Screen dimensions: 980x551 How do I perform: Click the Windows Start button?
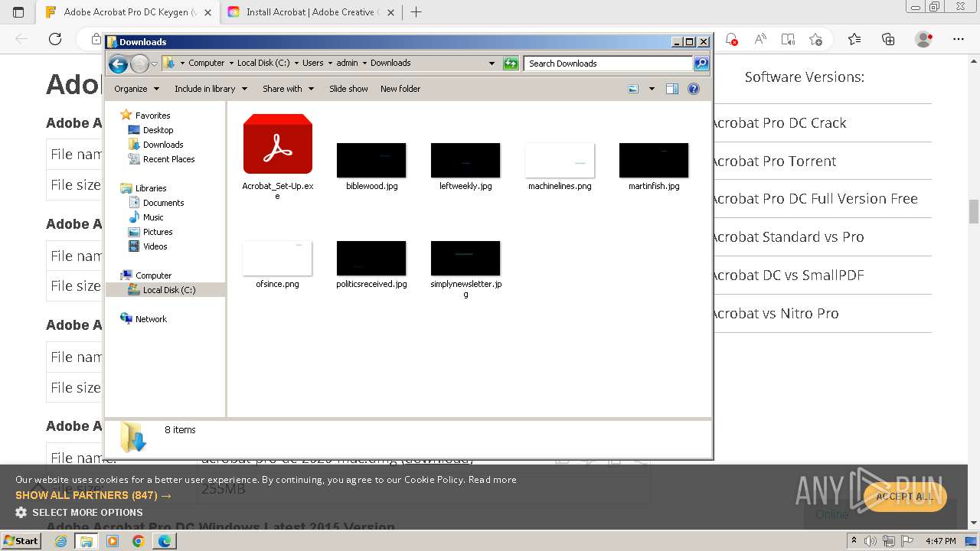coord(21,540)
